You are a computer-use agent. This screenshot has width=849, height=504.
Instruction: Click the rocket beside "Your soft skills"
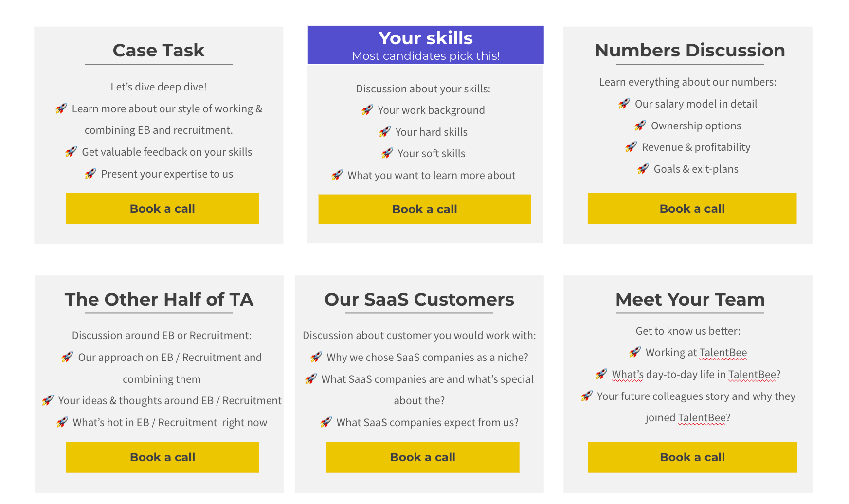click(387, 153)
